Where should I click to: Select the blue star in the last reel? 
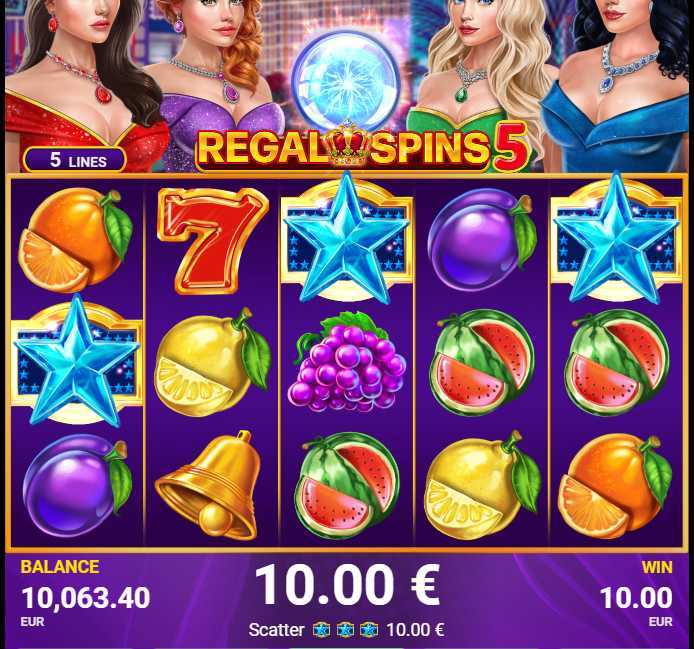[616, 238]
